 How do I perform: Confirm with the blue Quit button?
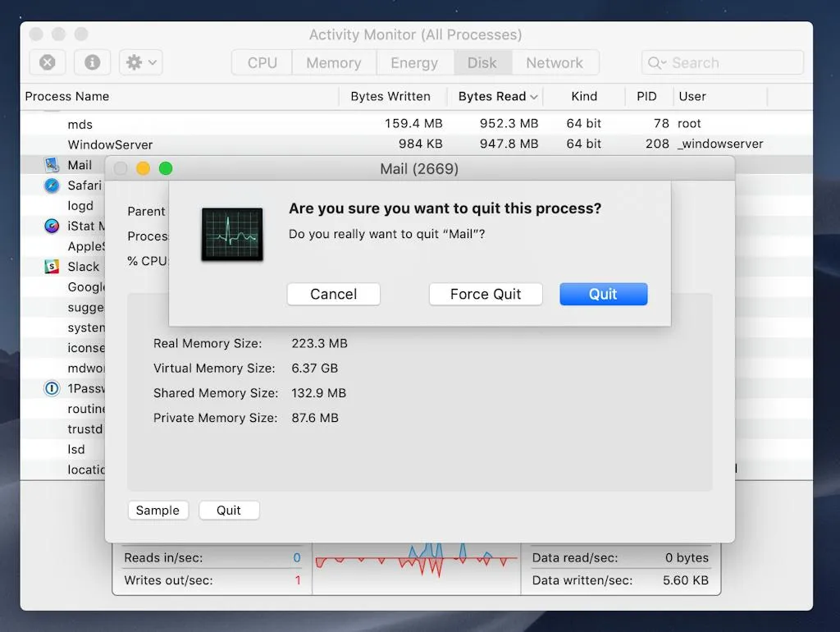[604, 295]
